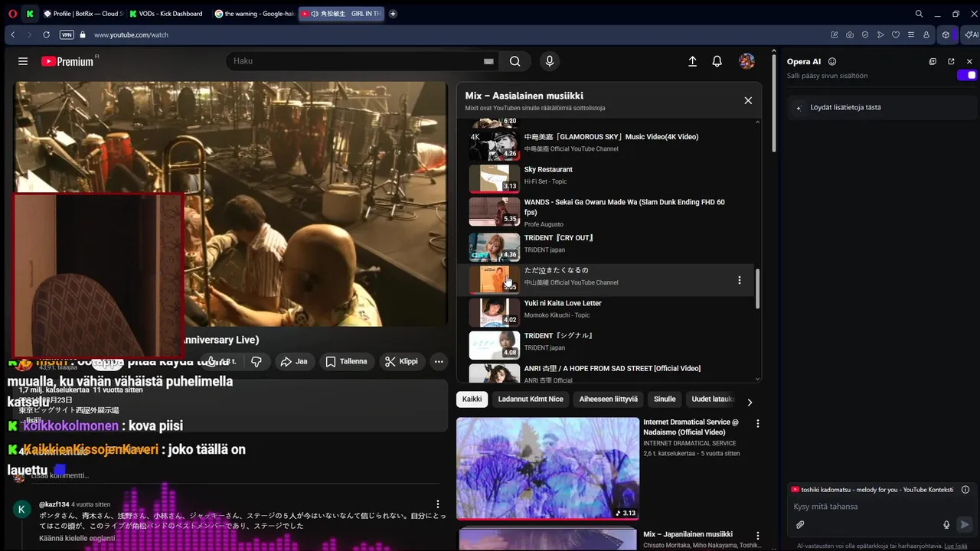Open options for Internet Dramatical Service video
The width and height of the screenshot is (980, 551).
point(758,423)
